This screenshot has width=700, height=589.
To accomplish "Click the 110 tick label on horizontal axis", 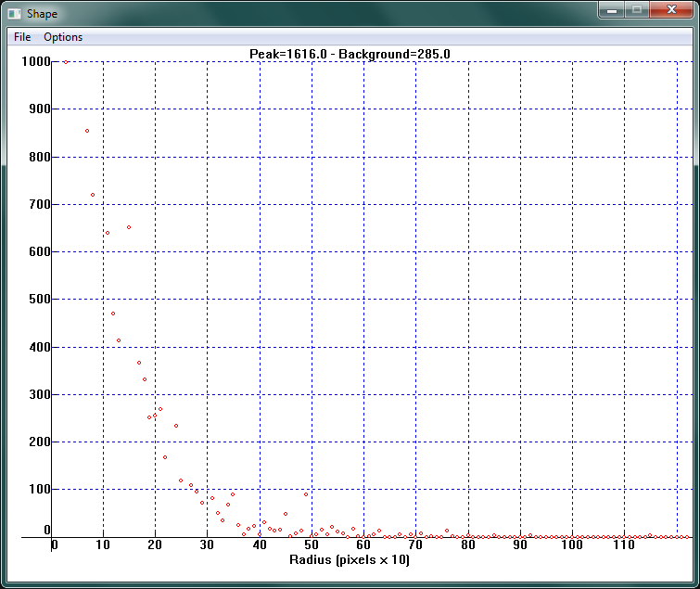I will pyautogui.click(x=624, y=545).
